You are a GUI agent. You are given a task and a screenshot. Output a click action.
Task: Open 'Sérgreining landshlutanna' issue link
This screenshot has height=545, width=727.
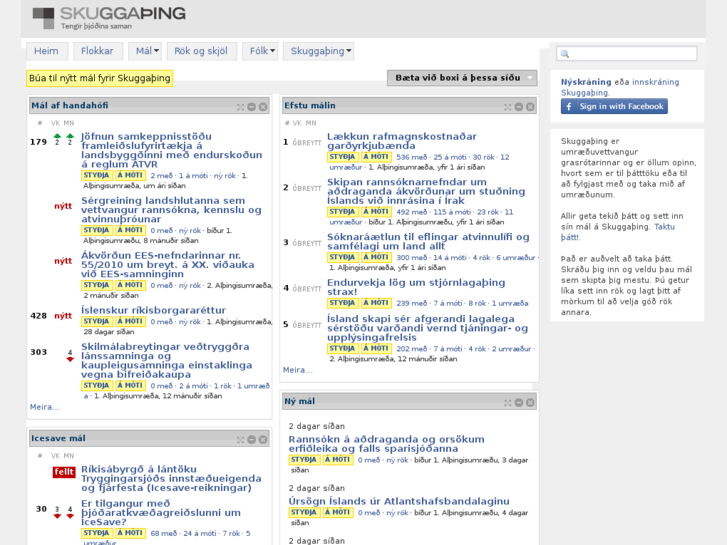click(171, 210)
